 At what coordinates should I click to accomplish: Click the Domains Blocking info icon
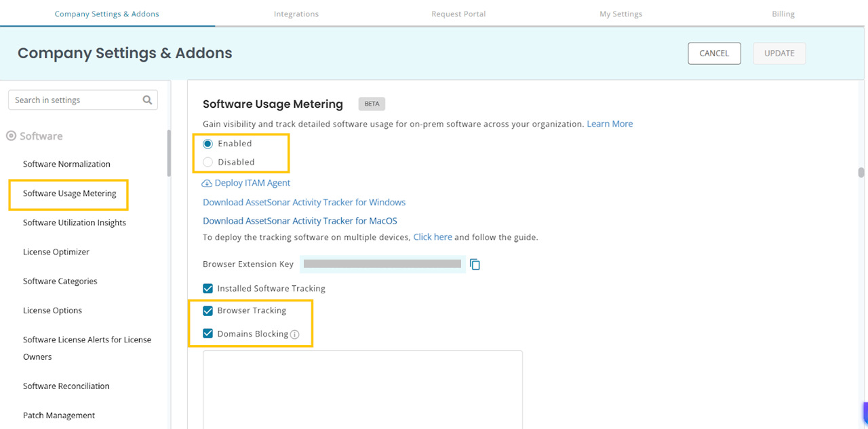pos(294,334)
